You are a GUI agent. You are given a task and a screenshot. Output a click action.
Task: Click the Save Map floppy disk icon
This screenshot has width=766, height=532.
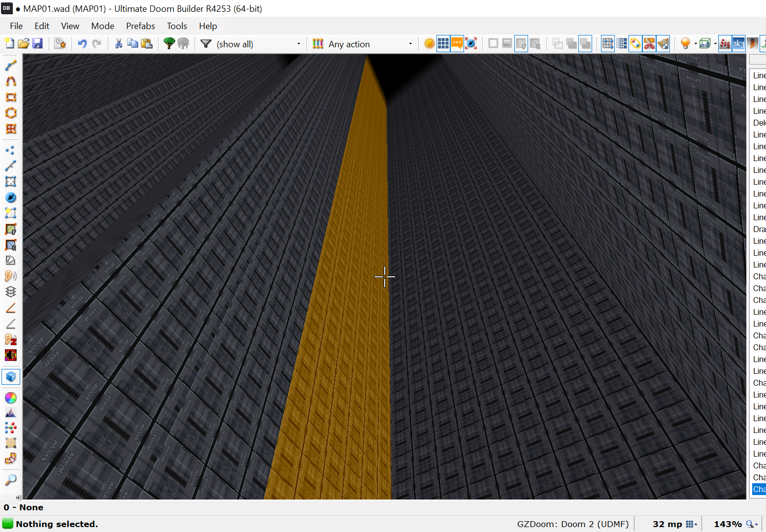click(37, 44)
